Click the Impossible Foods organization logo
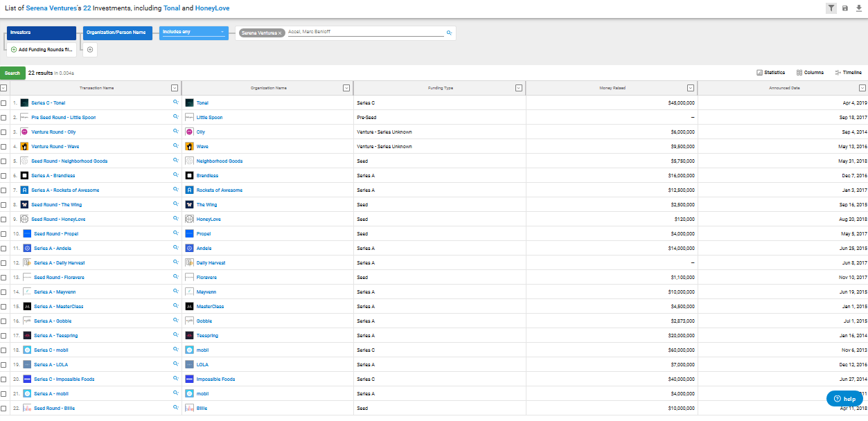Viewport: 868px width, 421px height. (x=189, y=379)
